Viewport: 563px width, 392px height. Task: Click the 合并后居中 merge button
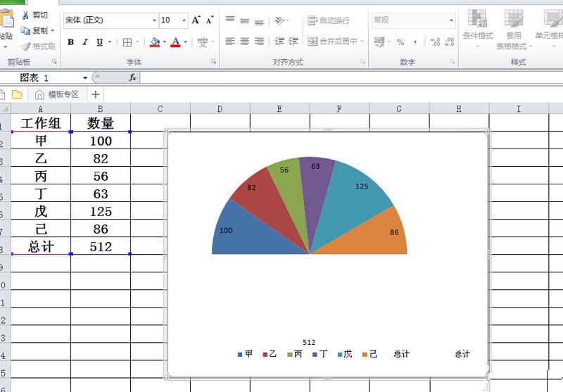332,42
